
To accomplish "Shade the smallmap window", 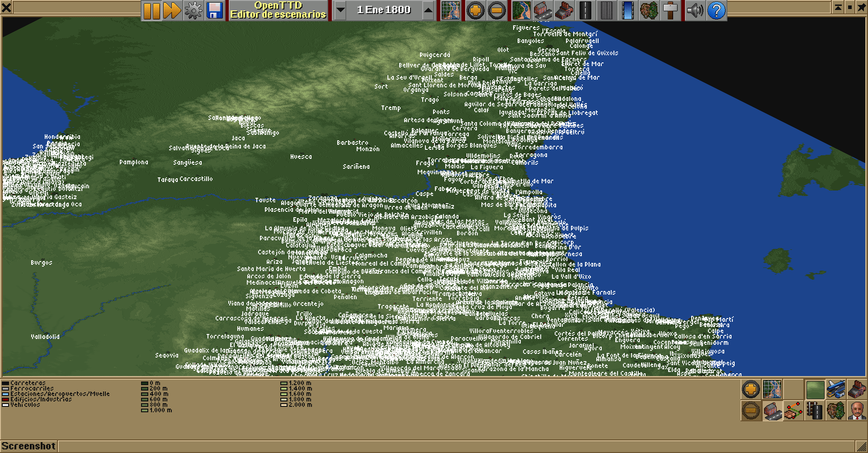I will [x=838, y=7].
